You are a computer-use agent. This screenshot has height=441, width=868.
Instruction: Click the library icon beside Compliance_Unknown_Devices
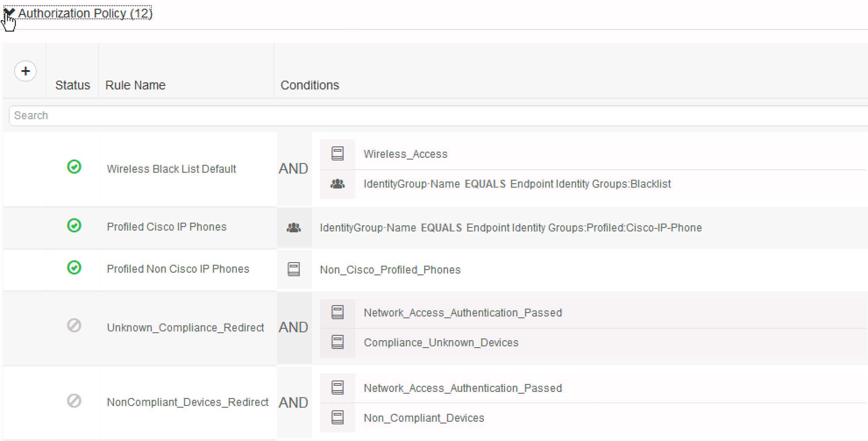[x=338, y=342]
